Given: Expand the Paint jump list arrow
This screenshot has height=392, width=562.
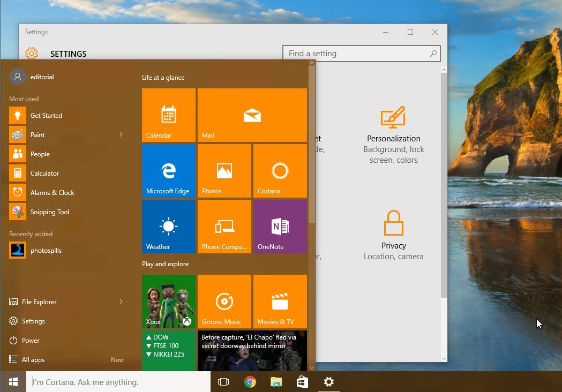Looking at the screenshot, I should 121,135.
